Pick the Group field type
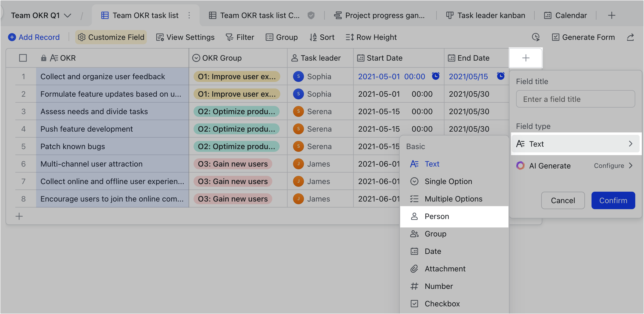Viewport: 644px width, 314px height. pyautogui.click(x=454, y=234)
